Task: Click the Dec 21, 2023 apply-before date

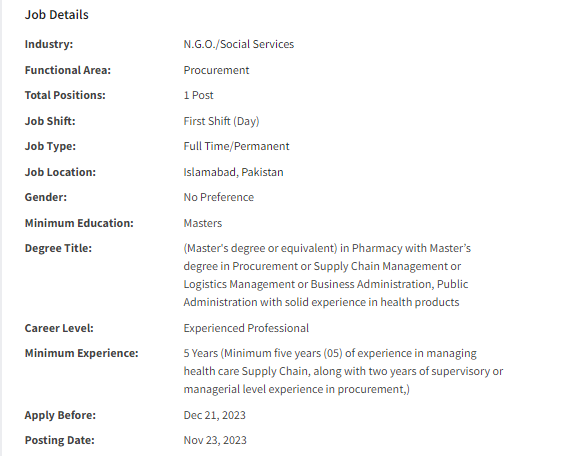Action: [x=215, y=415]
